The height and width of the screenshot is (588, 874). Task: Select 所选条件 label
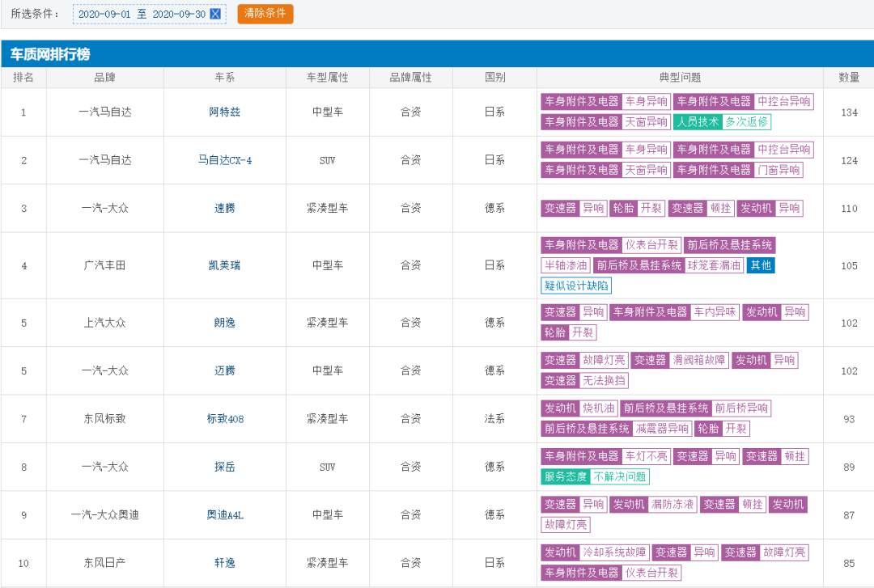point(36,14)
